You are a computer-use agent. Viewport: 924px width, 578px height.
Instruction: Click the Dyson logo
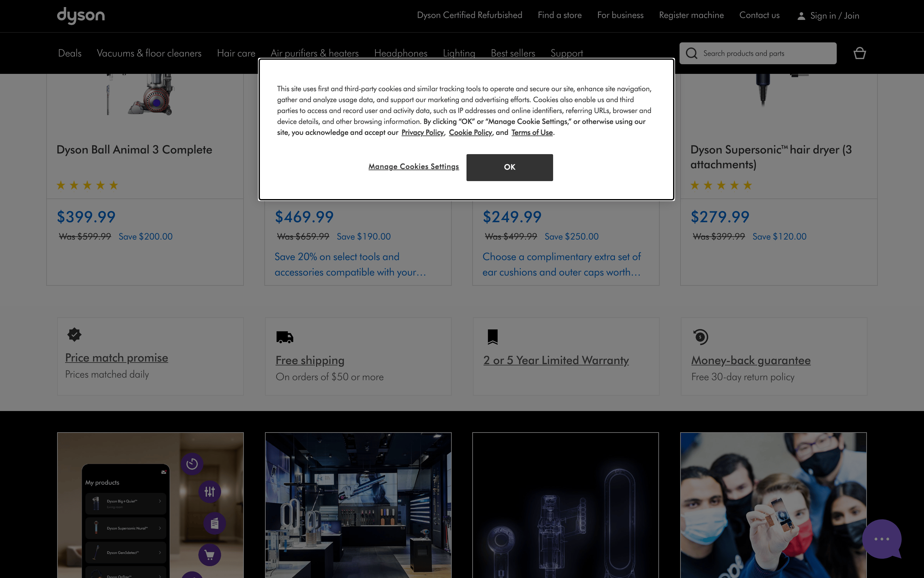(81, 16)
